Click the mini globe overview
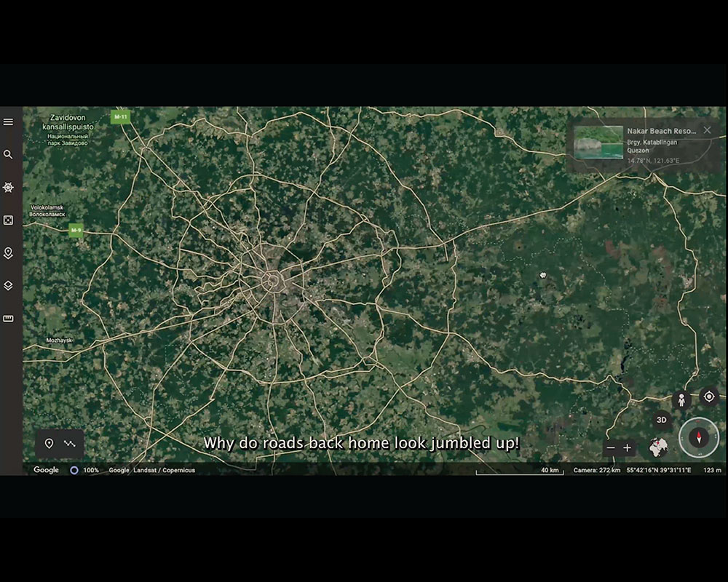Screen dimensions: 728x582 (x=659, y=447)
